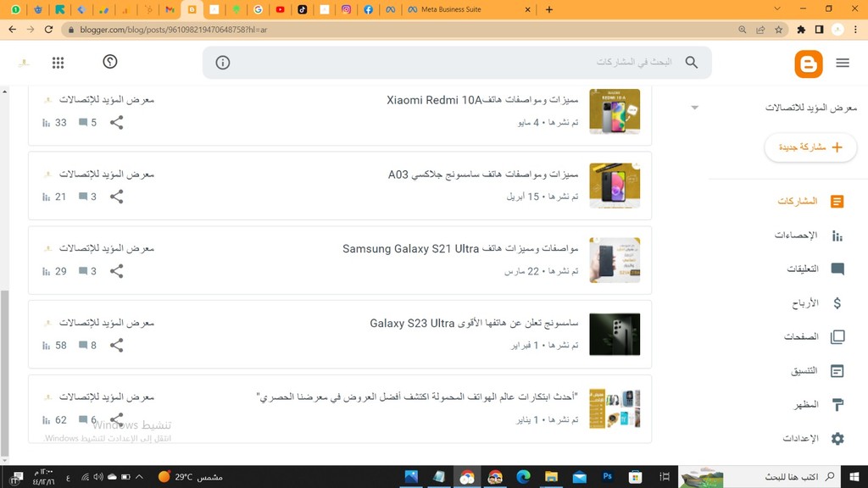Open Chrome's three-dot menu
The width and height of the screenshot is (868, 488).
[x=856, y=30]
